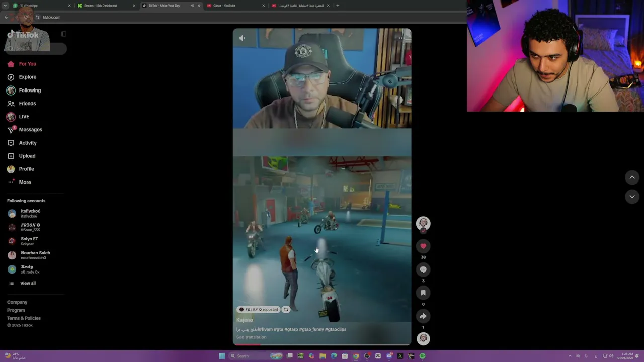This screenshot has height=362, width=644.
Task: Open the Explore page
Action: (22, 77)
